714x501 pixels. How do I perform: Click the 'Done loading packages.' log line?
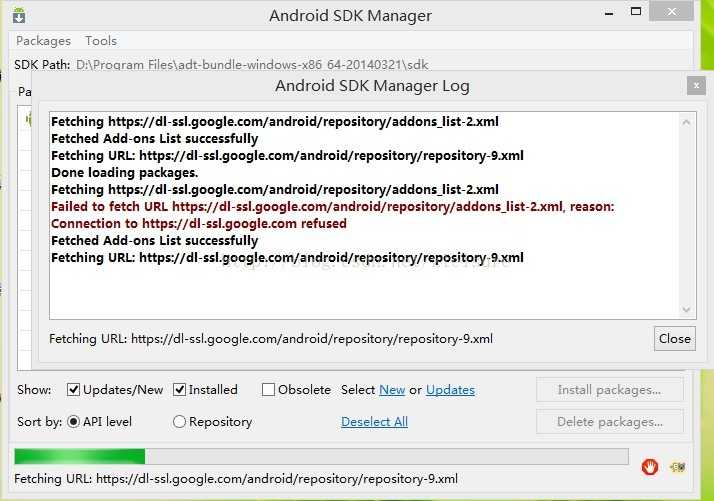tap(125, 173)
